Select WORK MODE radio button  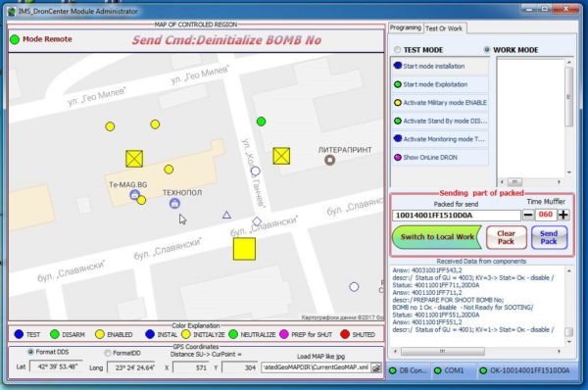[487, 50]
